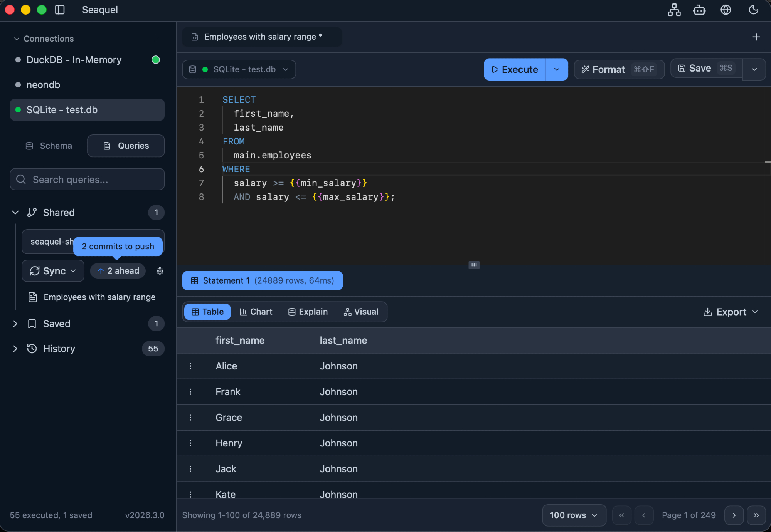Image resolution: width=771 pixels, height=532 pixels.
Task: Click the Export button
Action: (731, 312)
